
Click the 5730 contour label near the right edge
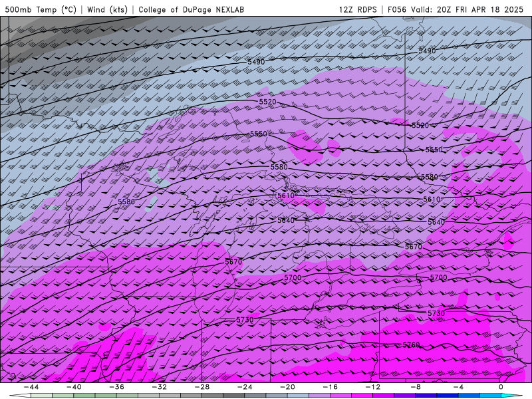coord(436,313)
